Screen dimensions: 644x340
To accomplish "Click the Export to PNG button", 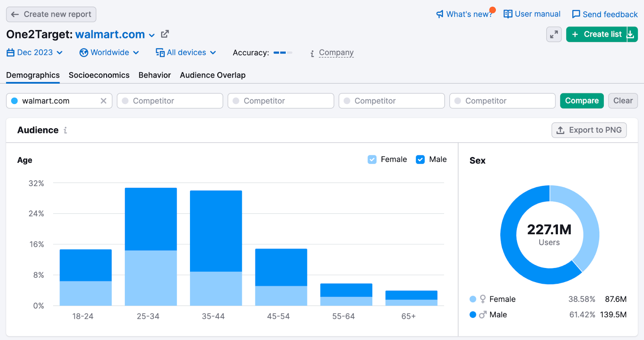I will coord(589,130).
